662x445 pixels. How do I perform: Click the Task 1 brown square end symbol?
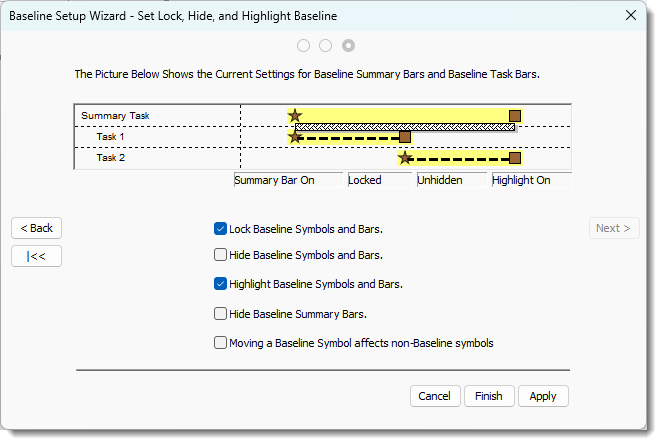coord(405,136)
